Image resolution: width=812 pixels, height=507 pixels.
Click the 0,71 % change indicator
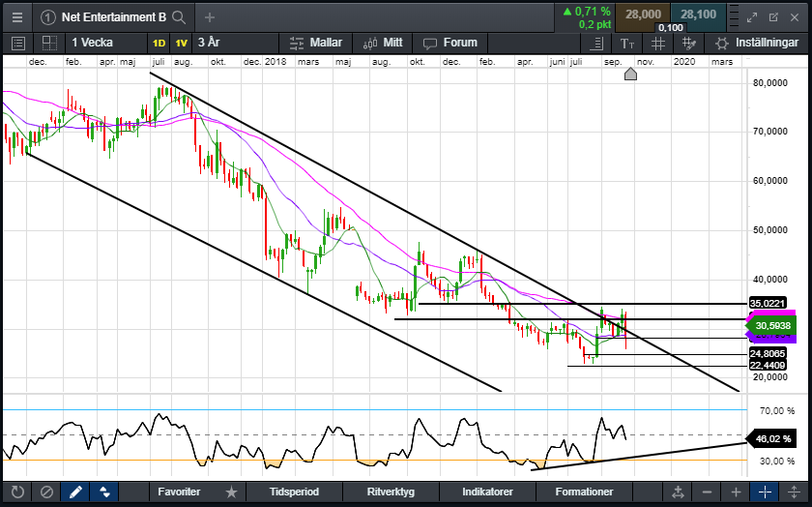tap(586, 11)
